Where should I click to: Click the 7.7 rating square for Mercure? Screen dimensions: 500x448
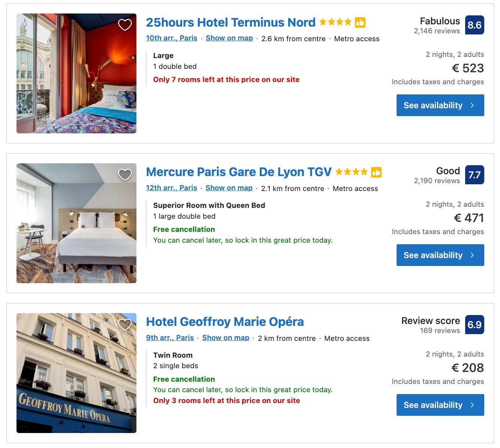pos(475,175)
